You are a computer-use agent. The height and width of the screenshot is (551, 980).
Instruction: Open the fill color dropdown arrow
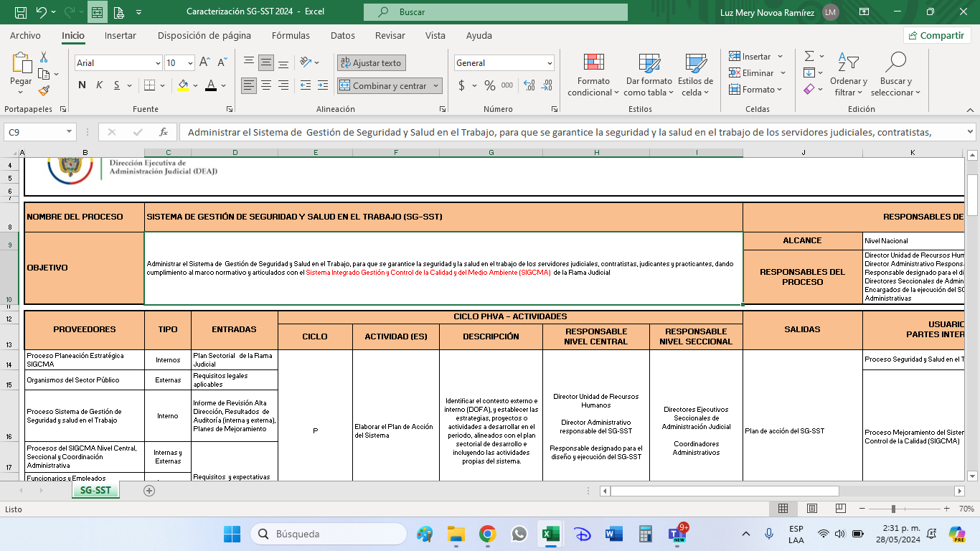pos(196,85)
